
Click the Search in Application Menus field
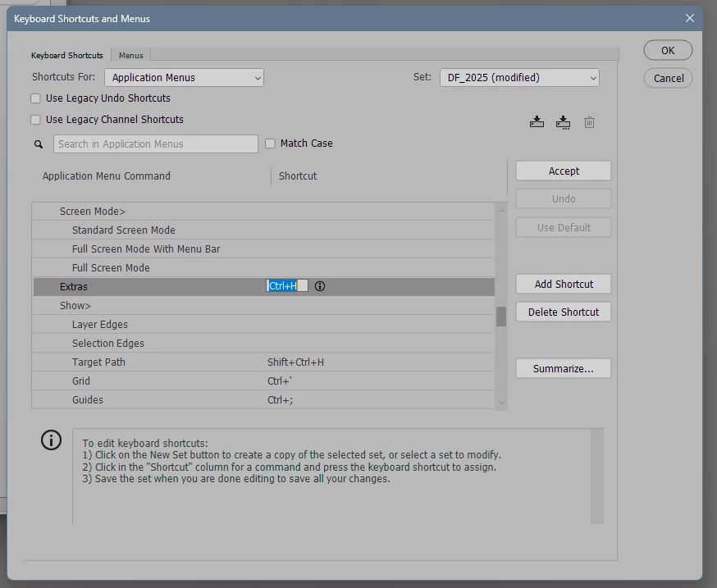click(x=156, y=144)
